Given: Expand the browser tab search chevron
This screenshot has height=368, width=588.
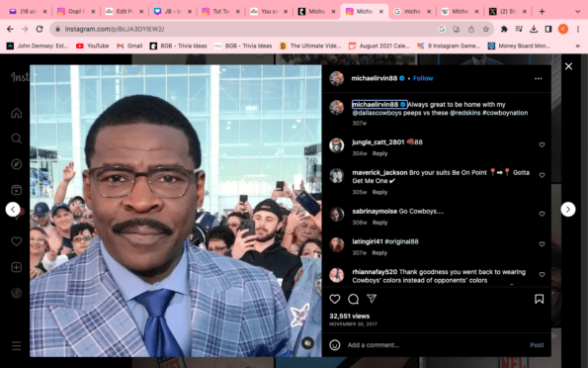Looking at the screenshot, I should coord(577,12).
